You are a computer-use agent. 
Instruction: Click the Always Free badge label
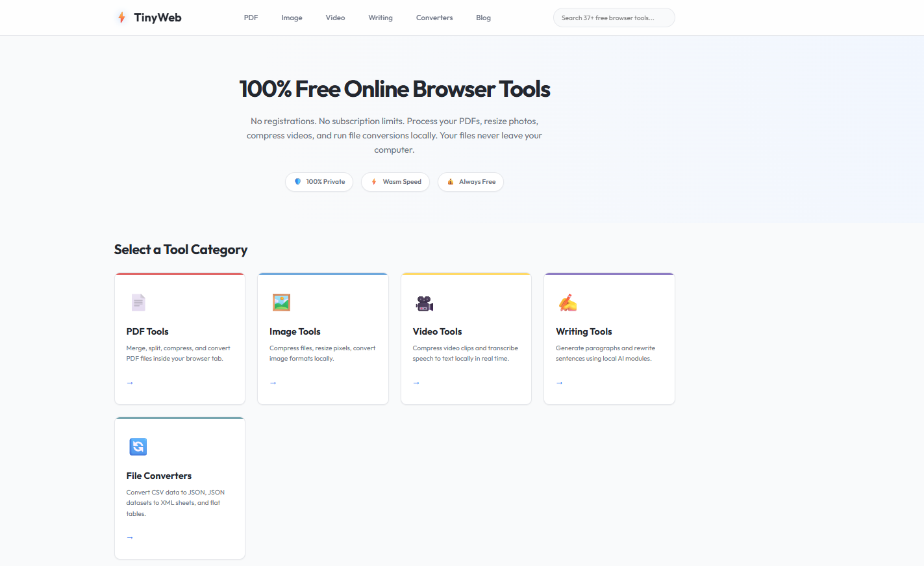(x=477, y=182)
